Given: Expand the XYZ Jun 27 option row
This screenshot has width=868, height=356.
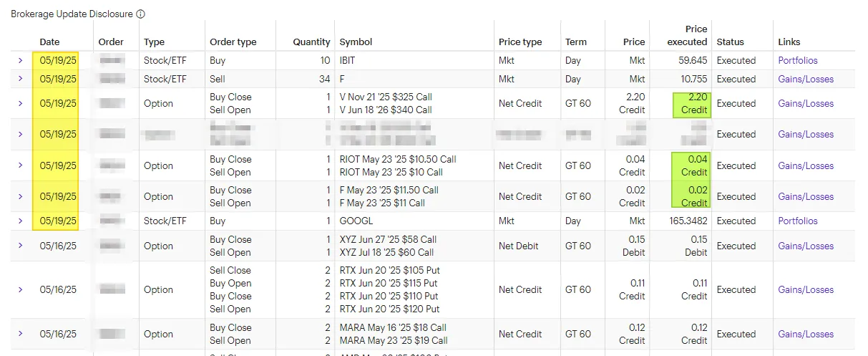Looking at the screenshot, I should [x=20, y=246].
